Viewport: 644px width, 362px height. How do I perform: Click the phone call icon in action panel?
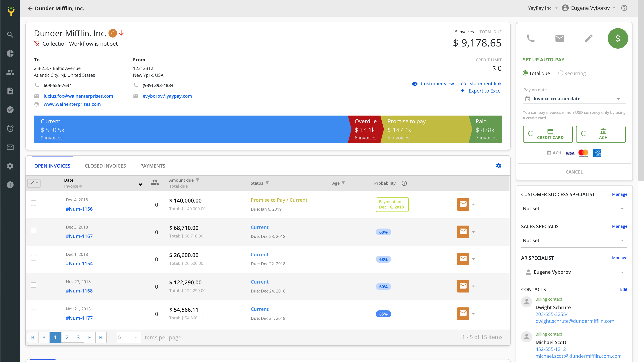(530, 38)
